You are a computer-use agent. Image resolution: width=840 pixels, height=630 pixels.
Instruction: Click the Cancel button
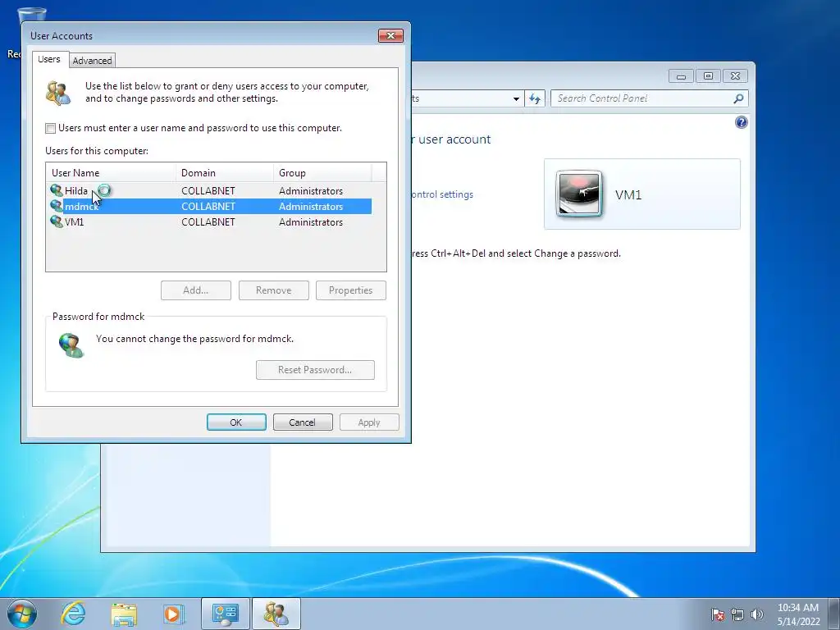coord(303,422)
